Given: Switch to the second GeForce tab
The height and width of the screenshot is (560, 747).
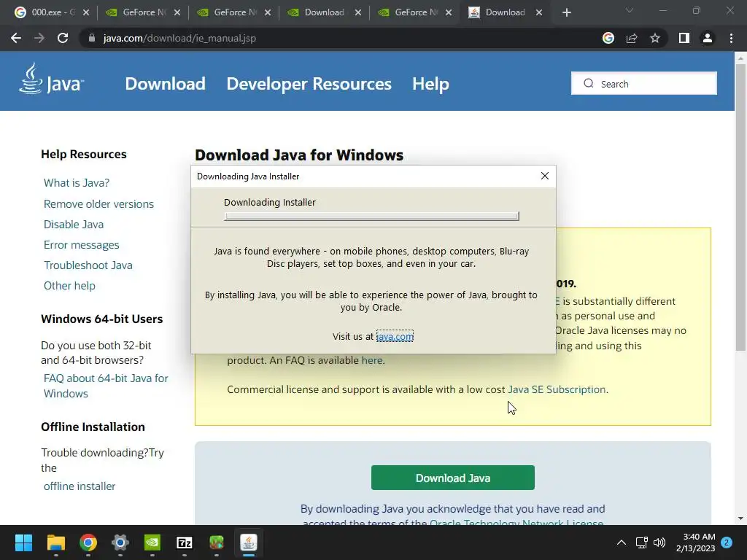Looking at the screenshot, I should point(233,12).
